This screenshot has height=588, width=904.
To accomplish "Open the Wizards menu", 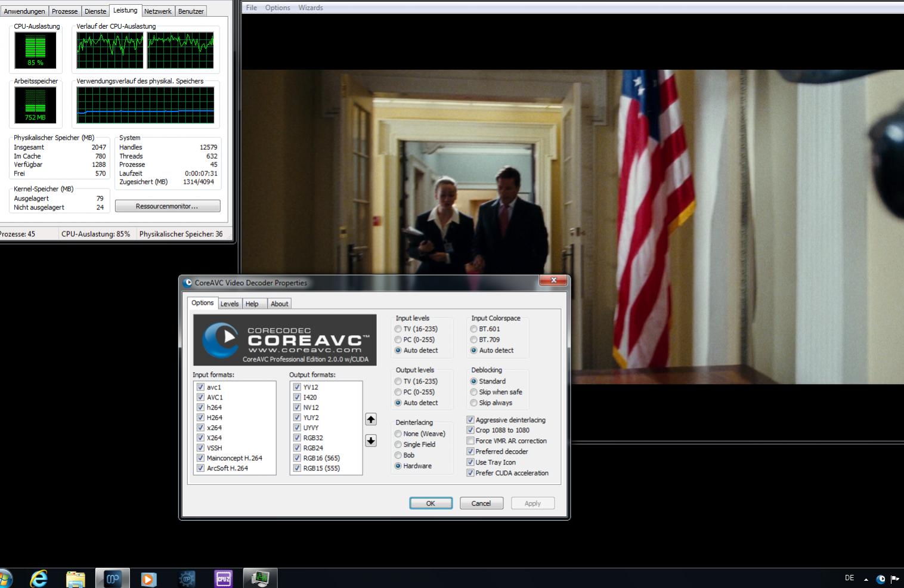I will click(311, 8).
